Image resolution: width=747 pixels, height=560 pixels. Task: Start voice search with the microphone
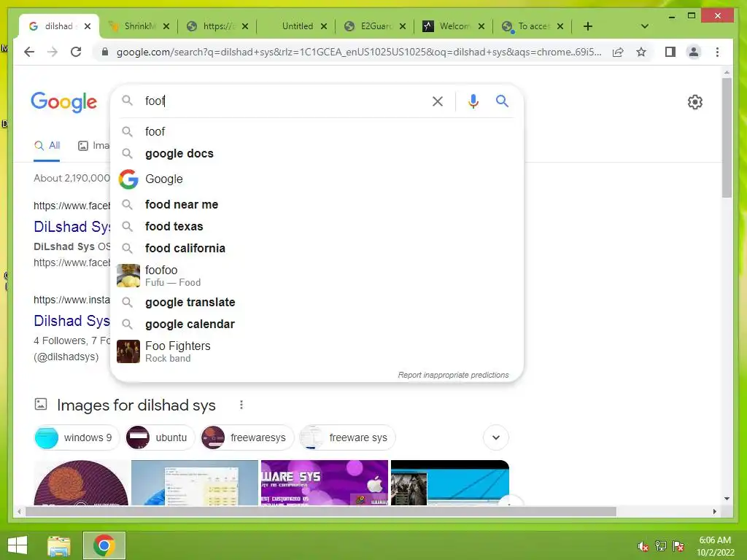473,101
